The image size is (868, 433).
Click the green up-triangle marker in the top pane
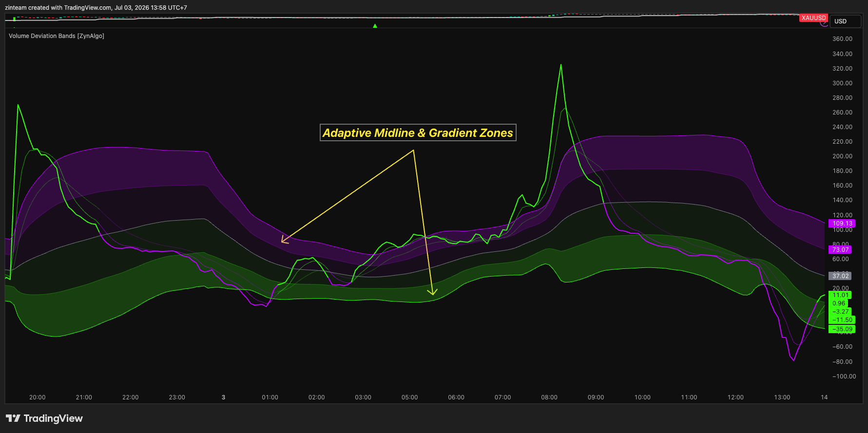click(x=375, y=26)
